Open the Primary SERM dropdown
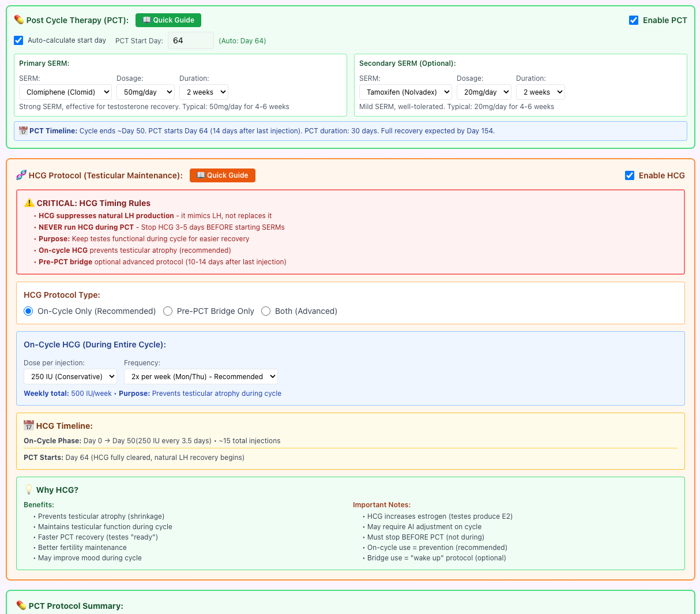 [x=65, y=92]
